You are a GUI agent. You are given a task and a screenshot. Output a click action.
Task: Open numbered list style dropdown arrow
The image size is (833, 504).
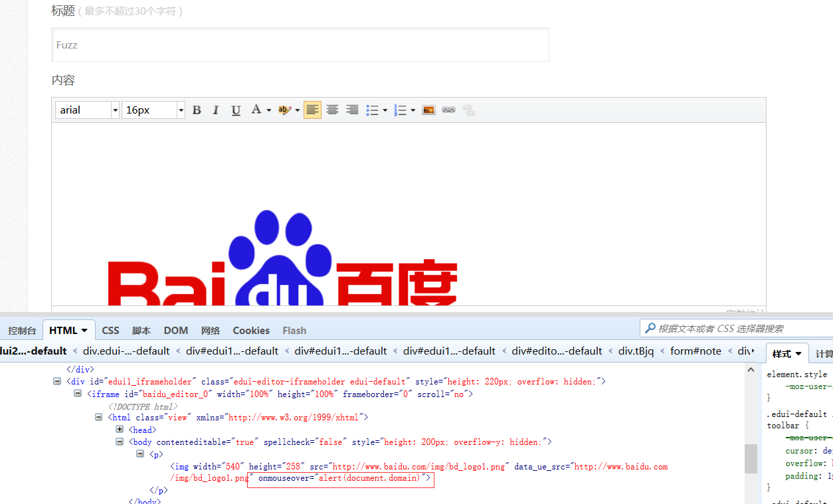tap(413, 110)
